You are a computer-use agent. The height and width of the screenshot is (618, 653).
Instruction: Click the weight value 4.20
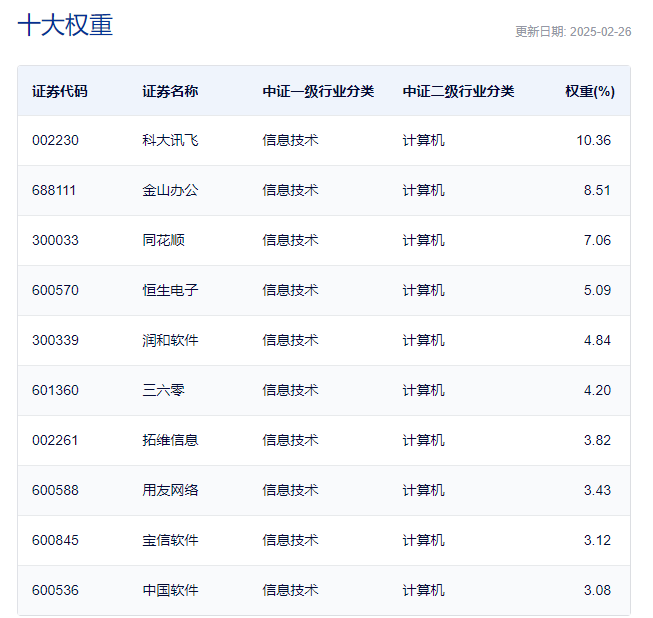(597, 390)
